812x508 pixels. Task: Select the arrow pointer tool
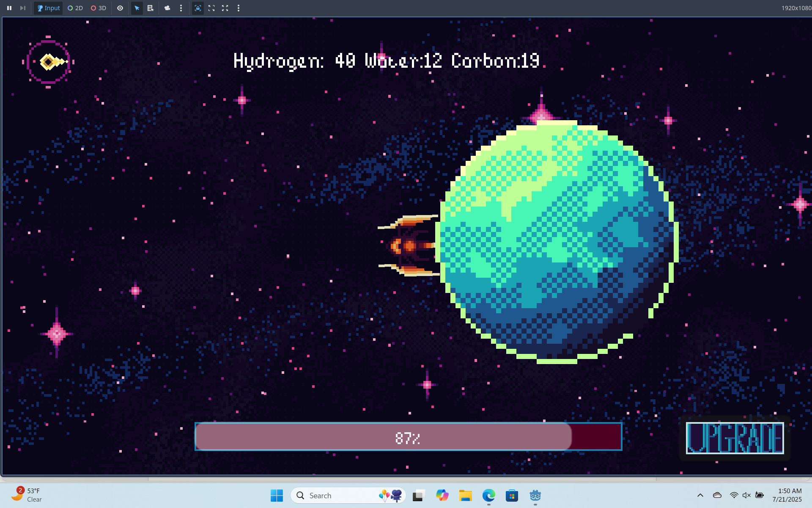[137, 8]
